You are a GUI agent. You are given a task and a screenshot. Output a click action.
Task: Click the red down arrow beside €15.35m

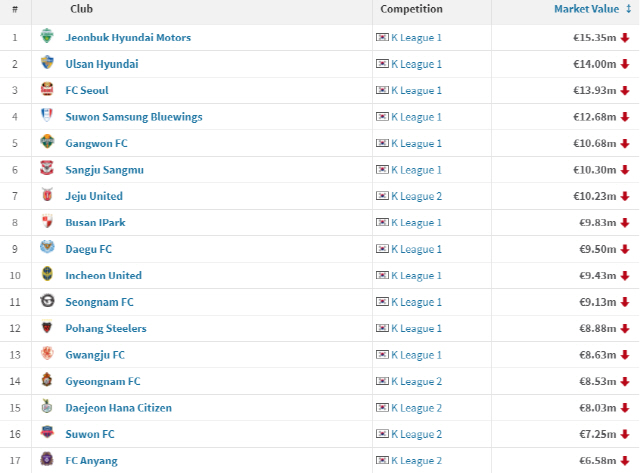pyautogui.click(x=625, y=38)
